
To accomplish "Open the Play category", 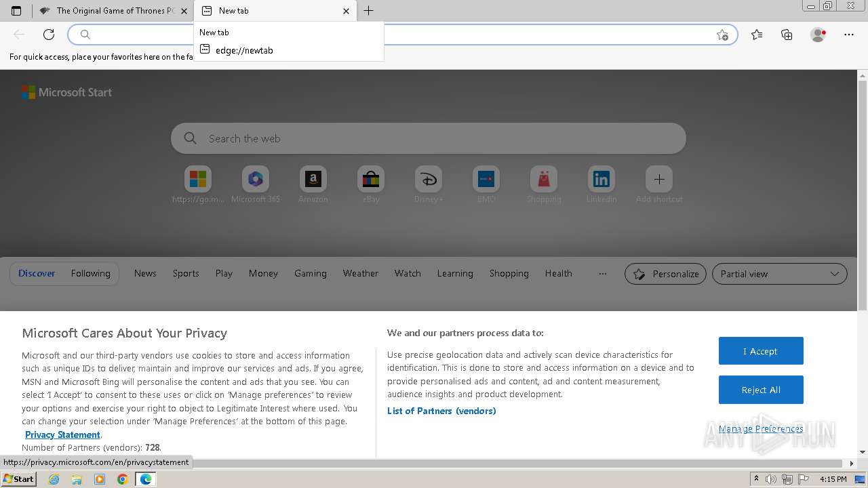I will [x=224, y=273].
